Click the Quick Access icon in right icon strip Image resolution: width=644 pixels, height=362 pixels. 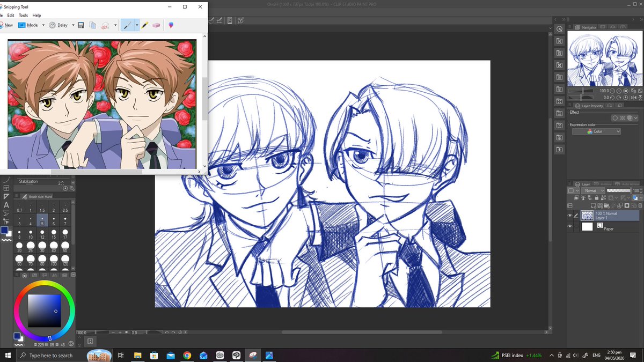click(x=559, y=29)
